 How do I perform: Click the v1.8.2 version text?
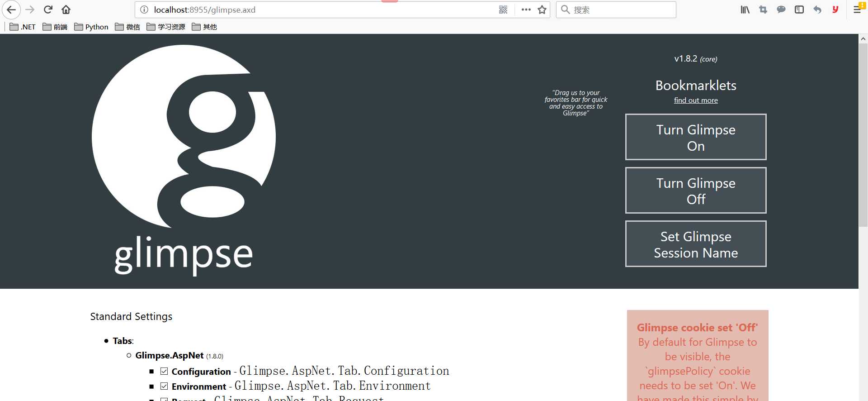click(695, 59)
